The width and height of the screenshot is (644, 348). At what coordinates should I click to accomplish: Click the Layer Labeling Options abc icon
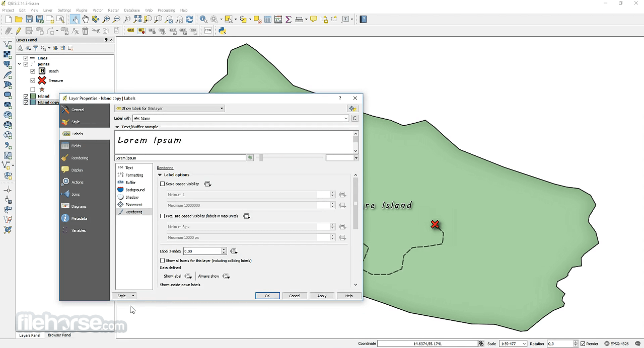(131, 31)
